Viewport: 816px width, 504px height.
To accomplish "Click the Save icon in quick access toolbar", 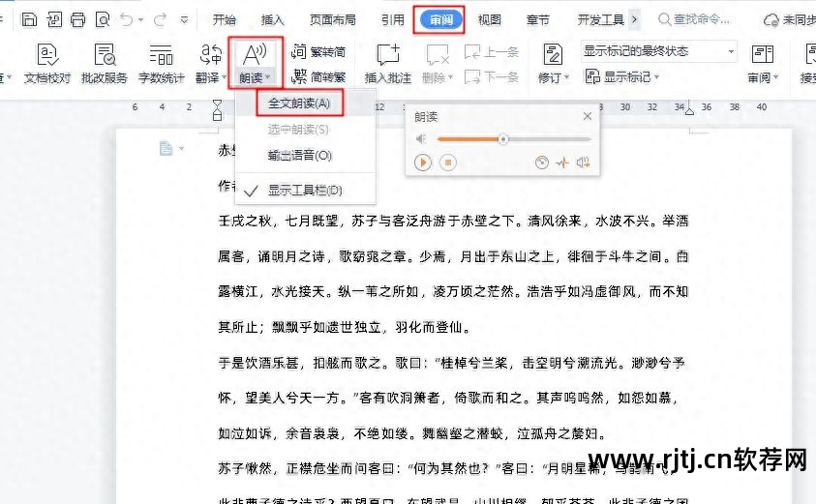I will pyautogui.click(x=29, y=19).
